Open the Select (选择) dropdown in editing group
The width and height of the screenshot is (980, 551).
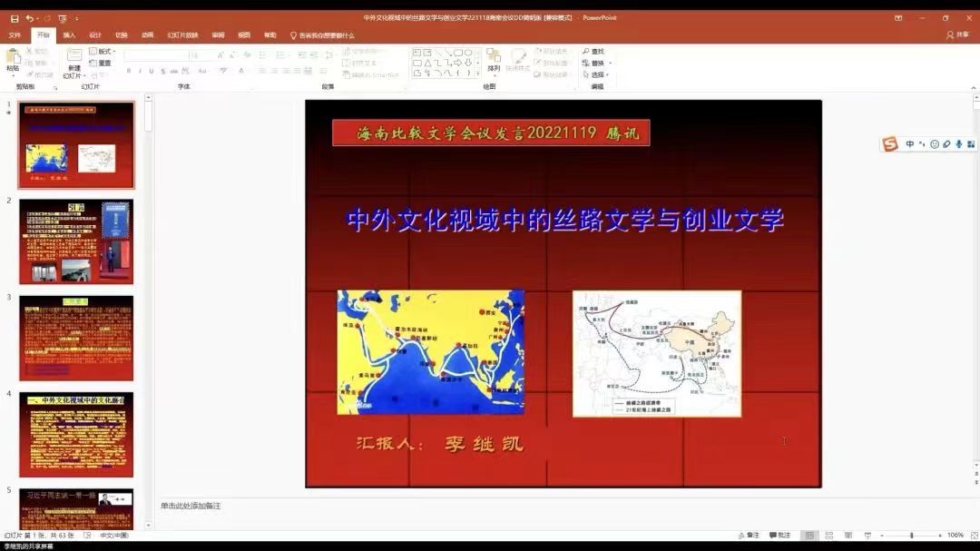click(x=600, y=75)
